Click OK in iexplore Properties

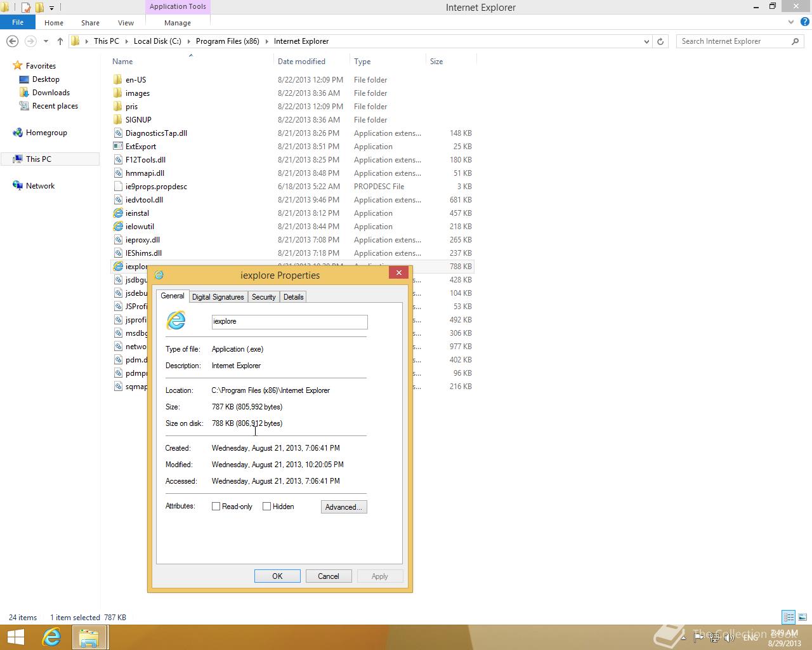(277, 576)
